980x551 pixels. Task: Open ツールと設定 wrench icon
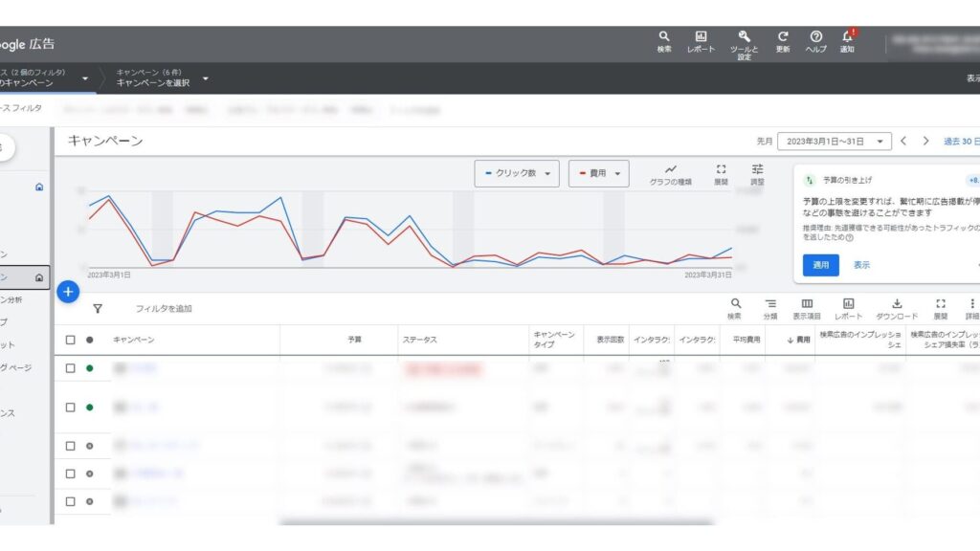click(744, 36)
